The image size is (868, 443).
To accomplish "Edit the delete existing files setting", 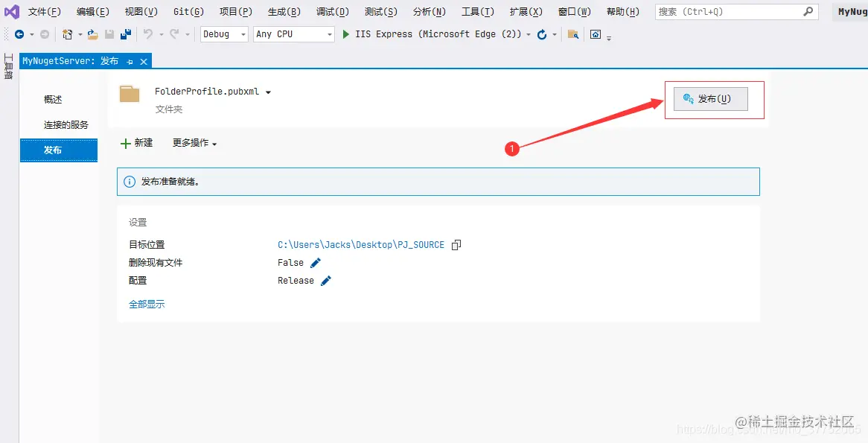I will tap(316, 263).
